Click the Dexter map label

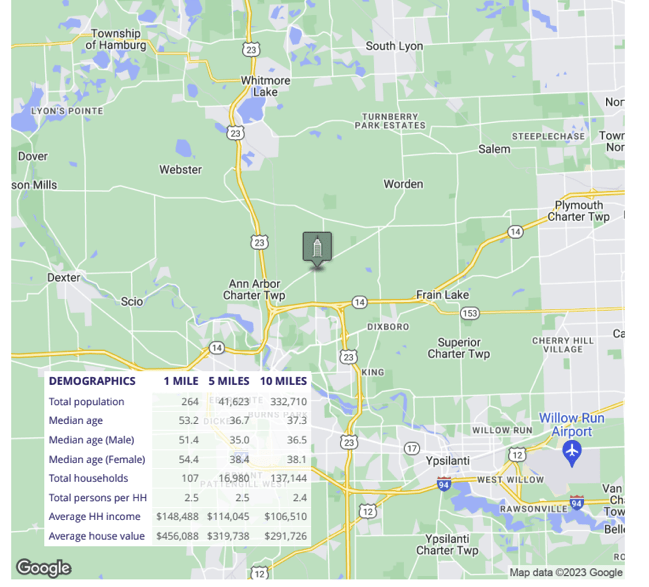coord(63,277)
